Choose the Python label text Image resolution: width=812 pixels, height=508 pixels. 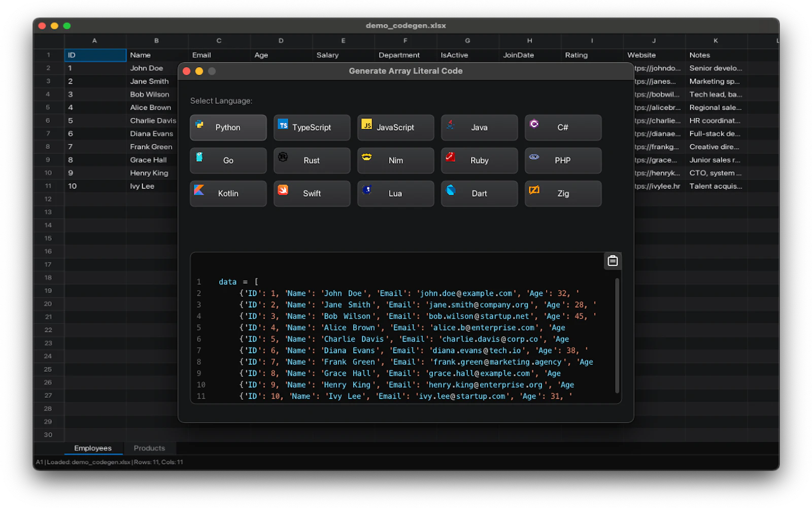tap(228, 128)
